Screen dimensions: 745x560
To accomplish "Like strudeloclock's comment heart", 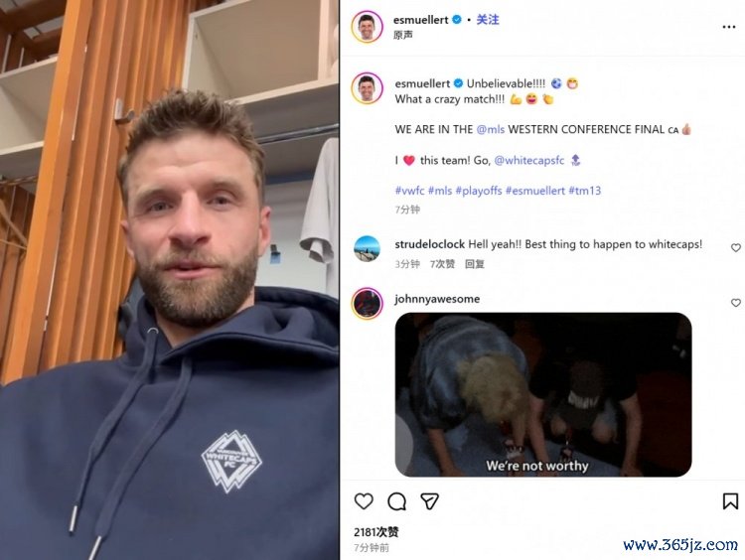I will click(735, 247).
